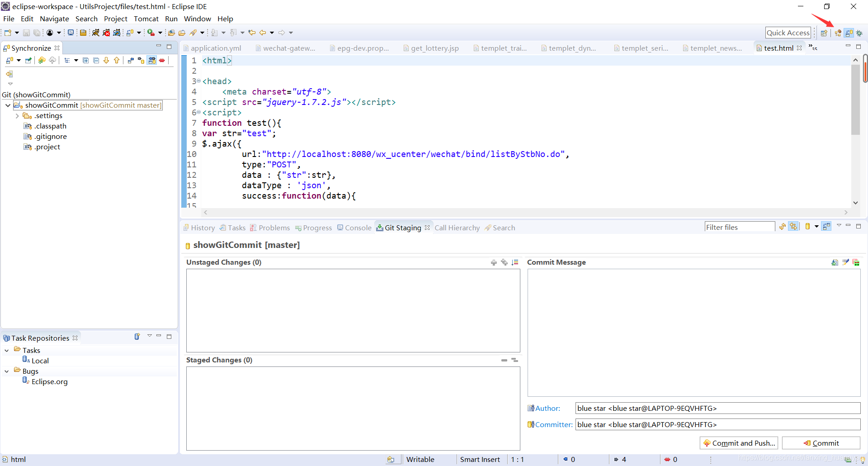Click the Search flashlight toolbar icon
868x466 pixels.
tap(193, 33)
